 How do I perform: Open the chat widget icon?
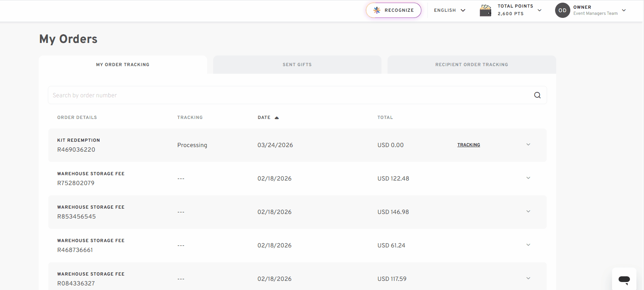click(x=624, y=280)
